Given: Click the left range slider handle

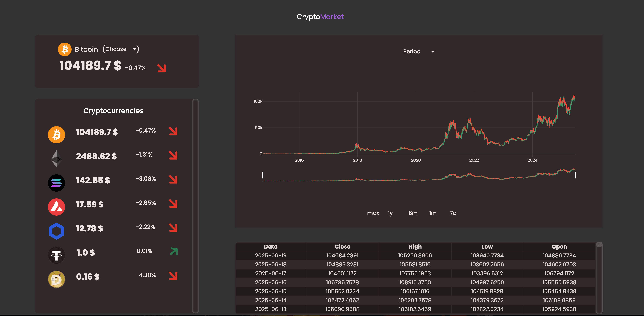Looking at the screenshot, I should tap(263, 175).
